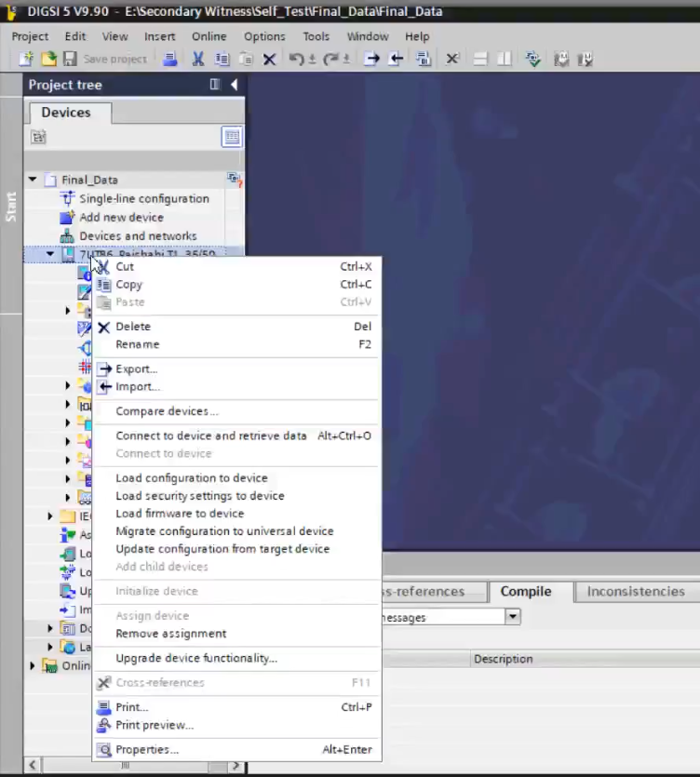Open the Edit menu

pos(75,36)
